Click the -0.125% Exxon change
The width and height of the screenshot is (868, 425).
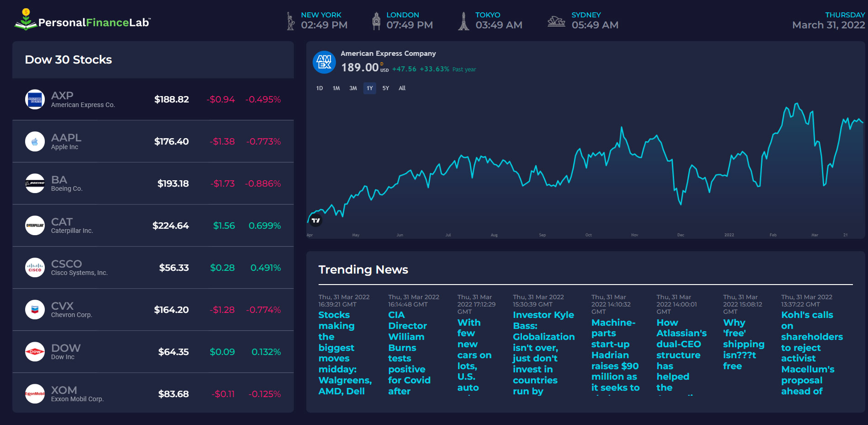(x=264, y=394)
